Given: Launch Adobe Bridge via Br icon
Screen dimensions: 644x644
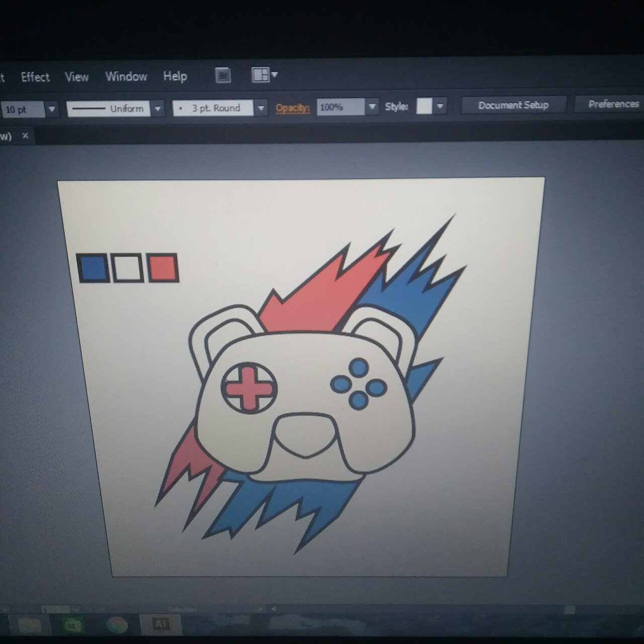Looking at the screenshot, I should (223, 75).
